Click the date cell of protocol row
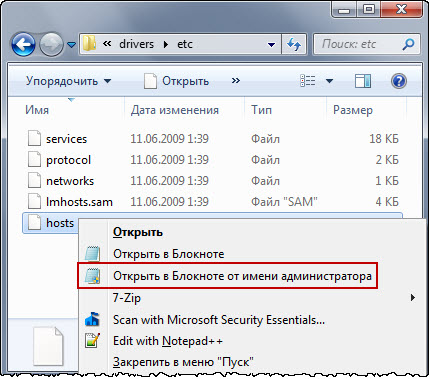Screen dimensions: 430x379 tap(169, 160)
